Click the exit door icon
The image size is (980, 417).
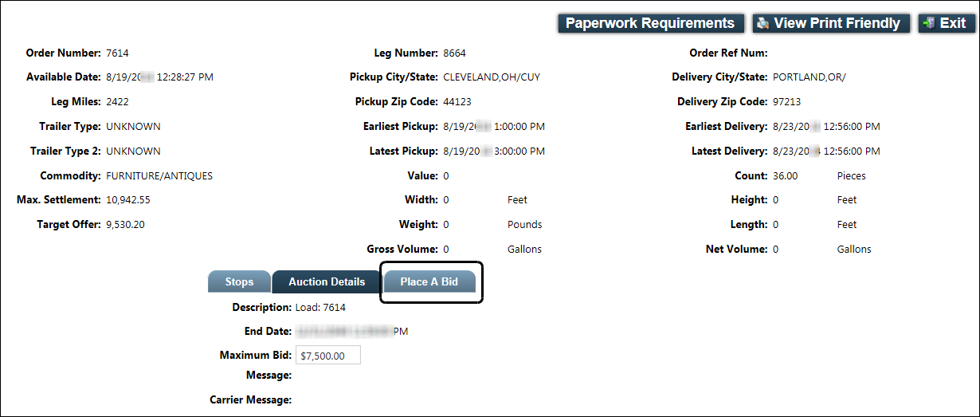click(929, 23)
